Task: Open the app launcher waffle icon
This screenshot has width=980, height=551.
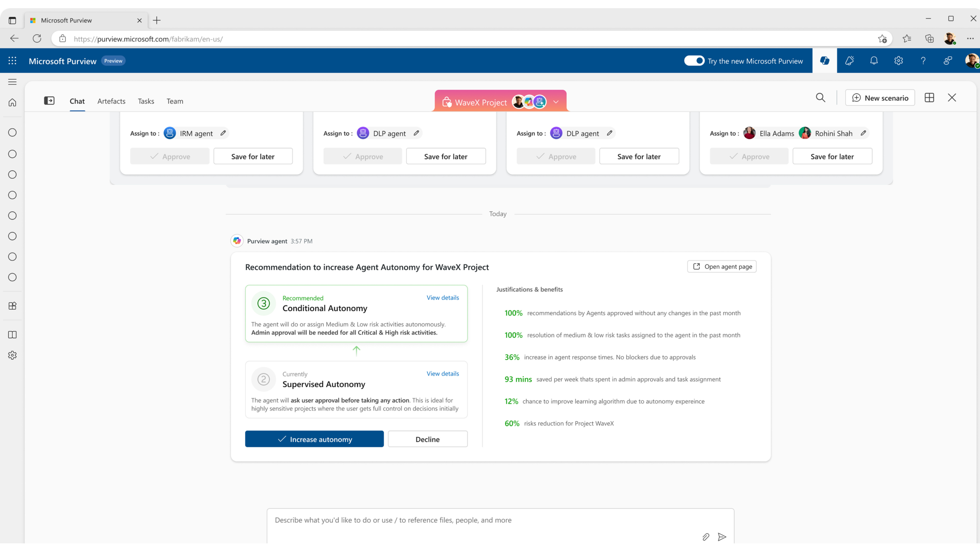Action: (x=12, y=61)
